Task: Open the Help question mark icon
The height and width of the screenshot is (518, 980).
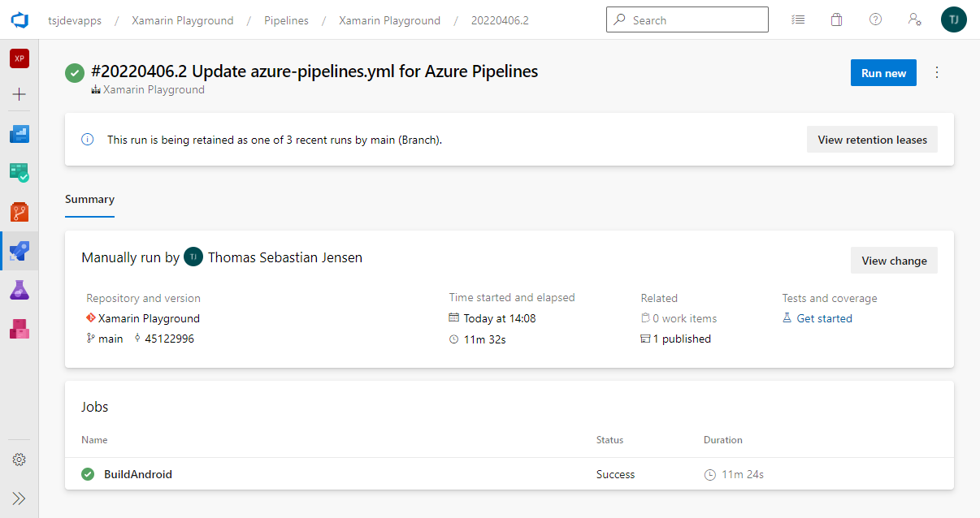Action: [875, 20]
